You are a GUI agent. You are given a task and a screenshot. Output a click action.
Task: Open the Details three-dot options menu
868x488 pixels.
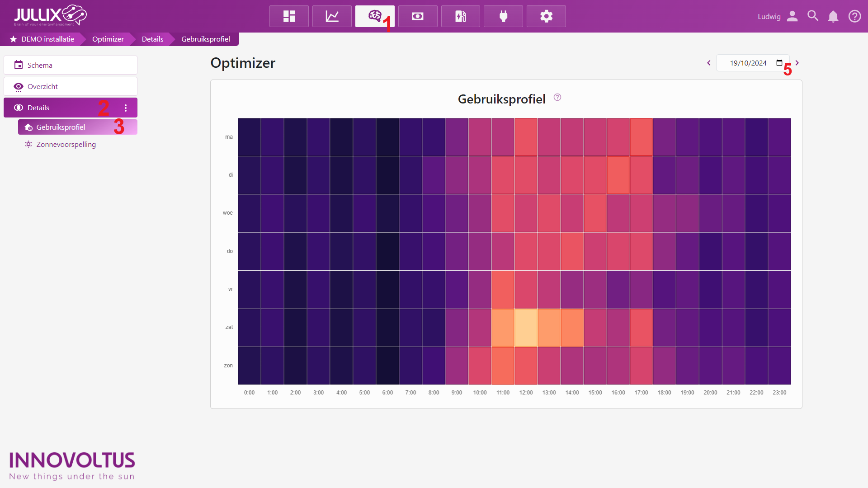point(126,108)
